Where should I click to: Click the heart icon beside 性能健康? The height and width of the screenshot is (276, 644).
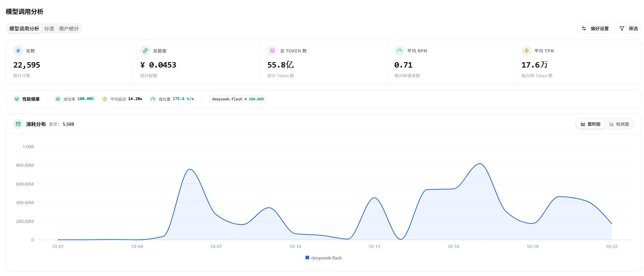click(17, 99)
